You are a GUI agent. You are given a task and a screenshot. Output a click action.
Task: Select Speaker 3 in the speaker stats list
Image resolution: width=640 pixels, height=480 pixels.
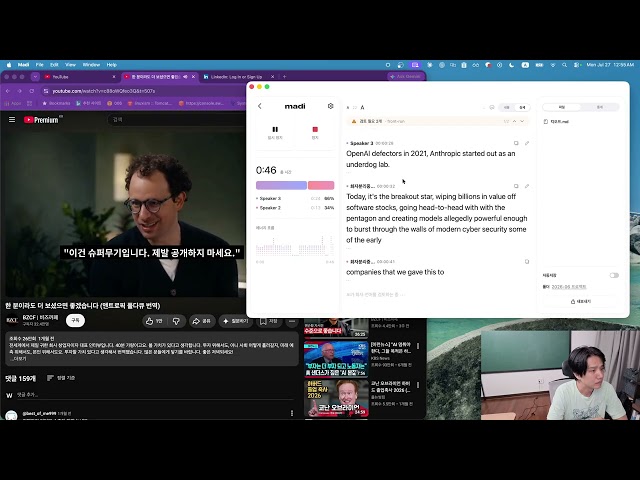coord(295,198)
